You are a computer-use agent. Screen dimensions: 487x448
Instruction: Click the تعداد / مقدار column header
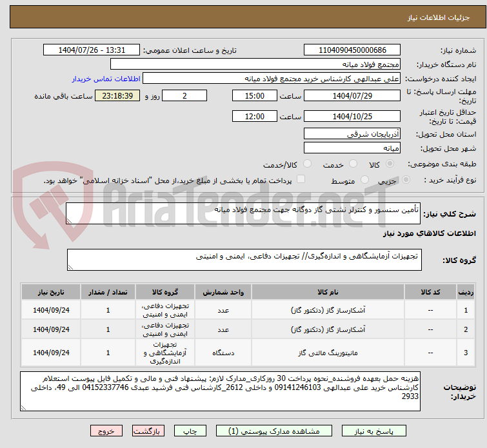[108, 292]
